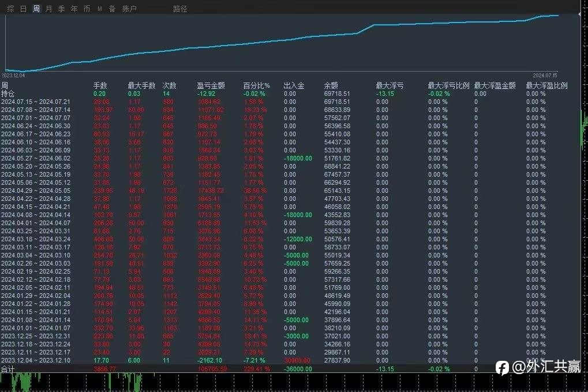Select week 2024.04.29 ~ 2024.05.05
This screenshot has width=588, height=392.
pos(35,191)
